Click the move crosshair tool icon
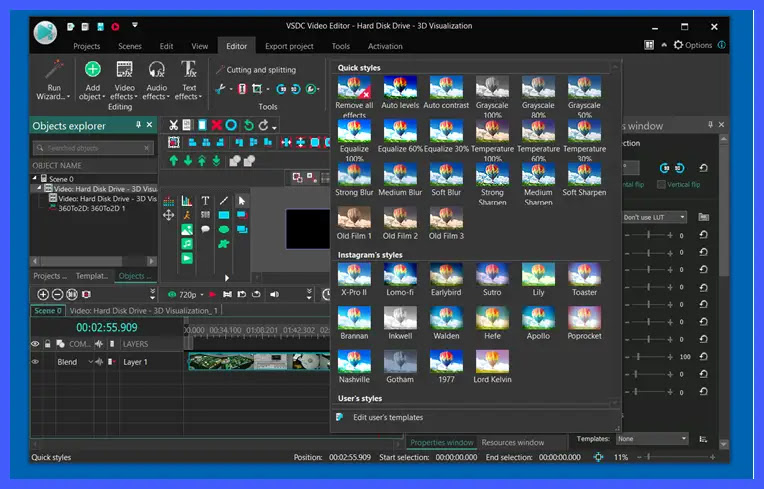The image size is (764, 489). (x=169, y=215)
